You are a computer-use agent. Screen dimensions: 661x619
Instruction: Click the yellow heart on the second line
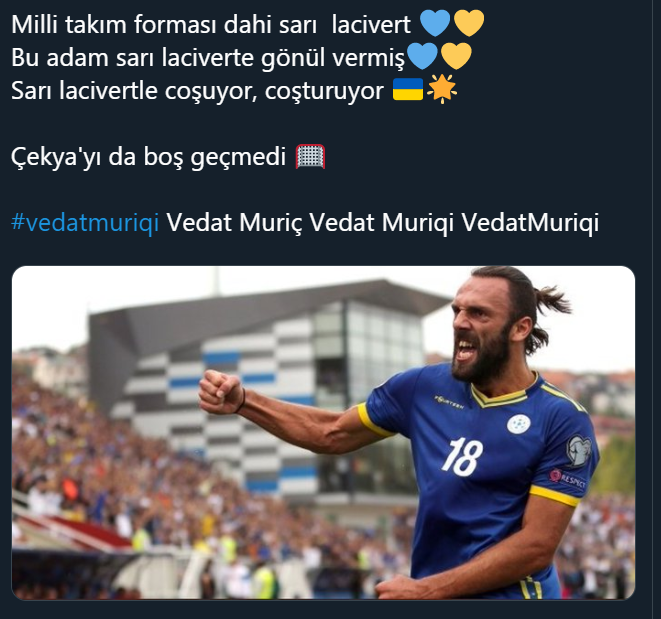pos(456,57)
